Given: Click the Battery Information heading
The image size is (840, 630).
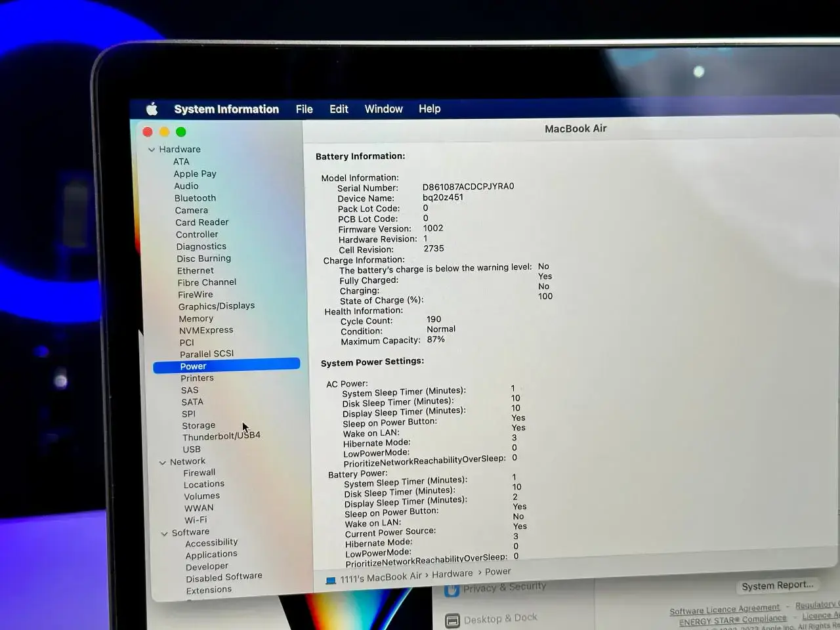Looking at the screenshot, I should click(360, 156).
